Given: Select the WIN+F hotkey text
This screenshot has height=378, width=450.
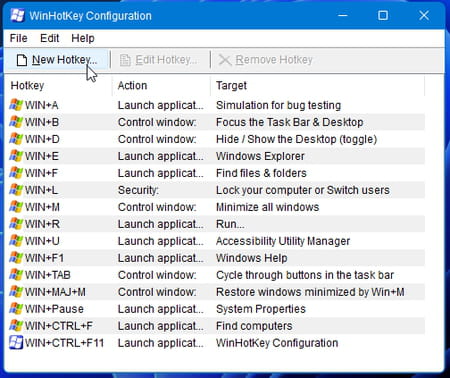Looking at the screenshot, I should click(41, 173).
